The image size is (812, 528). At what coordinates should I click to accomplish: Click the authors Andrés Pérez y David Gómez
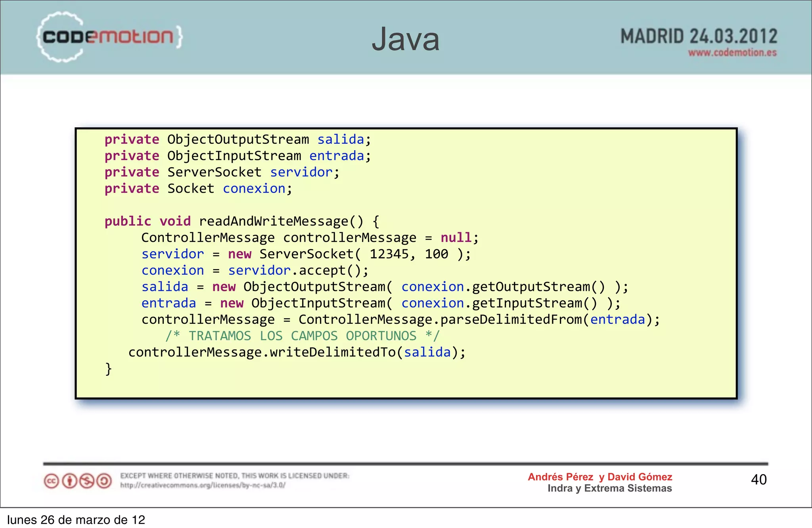click(599, 477)
